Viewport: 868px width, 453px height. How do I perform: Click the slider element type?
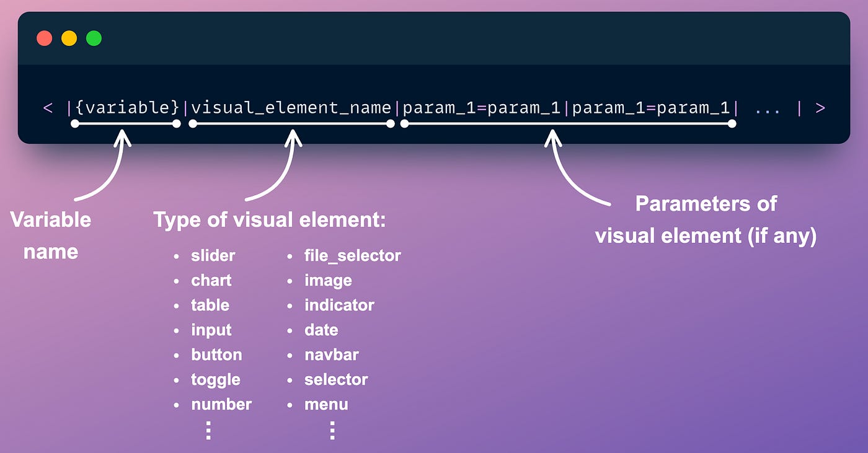[213, 255]
